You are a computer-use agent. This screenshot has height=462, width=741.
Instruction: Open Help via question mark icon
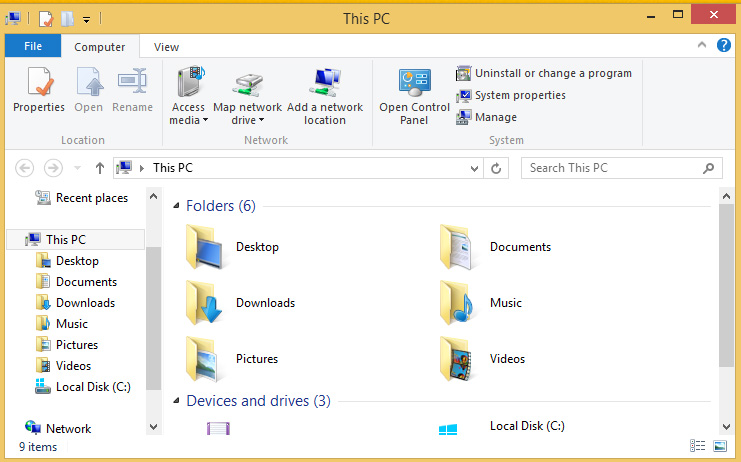(x=724, y=45)
